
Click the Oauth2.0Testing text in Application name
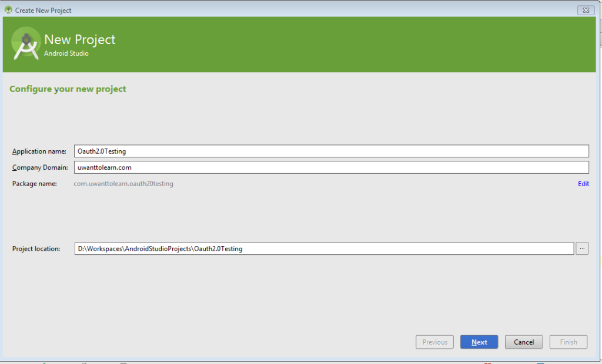[102, 151]
